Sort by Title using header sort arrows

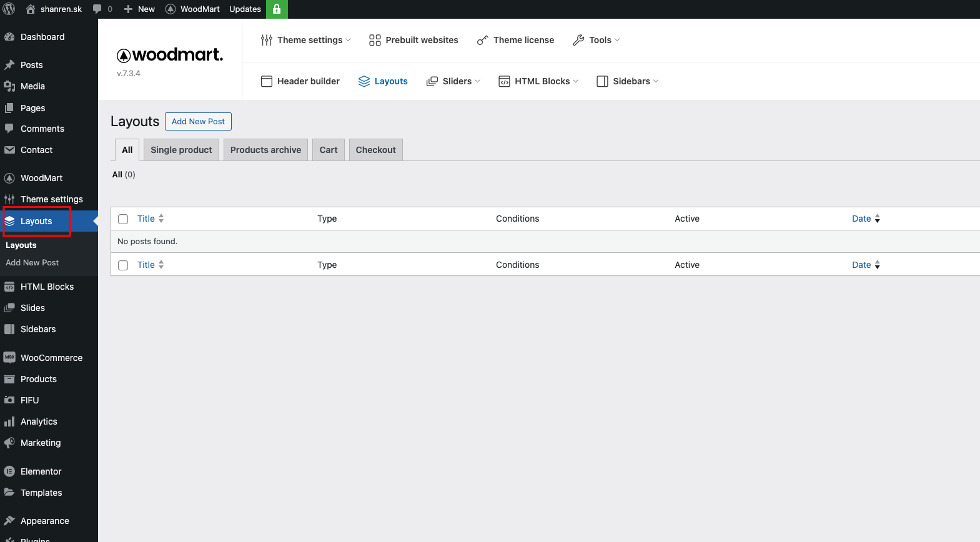[x=161, y=219]
